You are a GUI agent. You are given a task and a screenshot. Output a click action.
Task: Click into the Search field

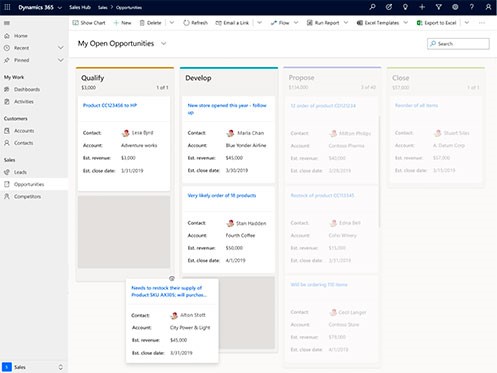coord(458,44)
